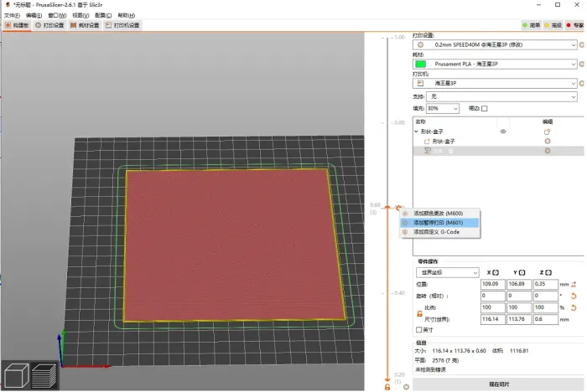Reset rotation with the orange arrow icon
Screen dimensions: 587x392
pyautogui.click(x=574, y=296)
